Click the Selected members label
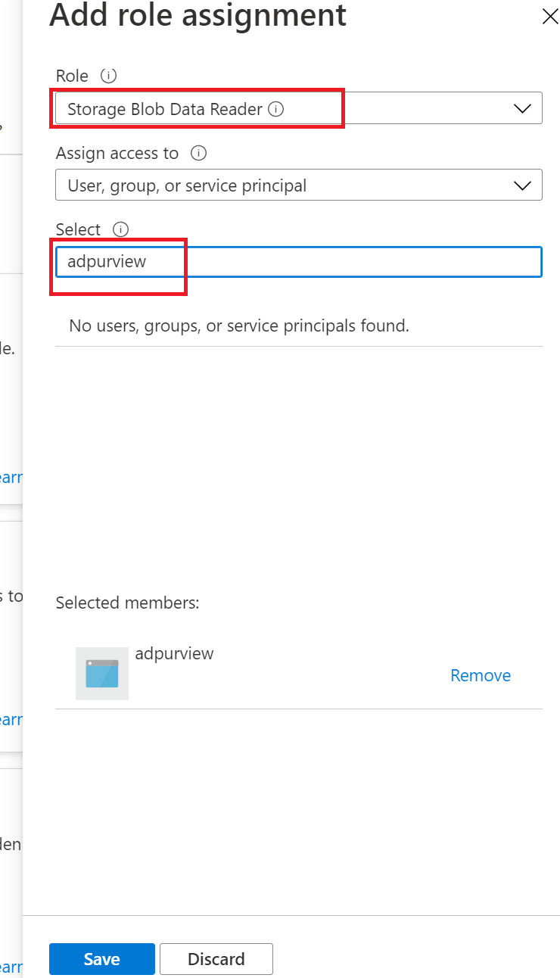This screenshot has height=978, width=560. [127, 603]
